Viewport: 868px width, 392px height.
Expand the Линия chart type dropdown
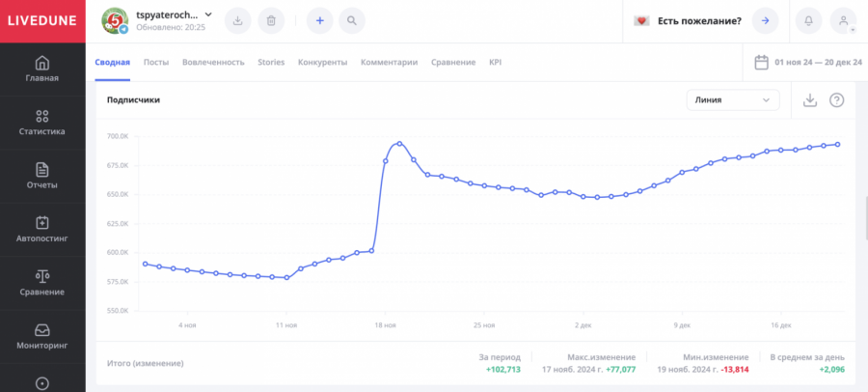[733, 100]
